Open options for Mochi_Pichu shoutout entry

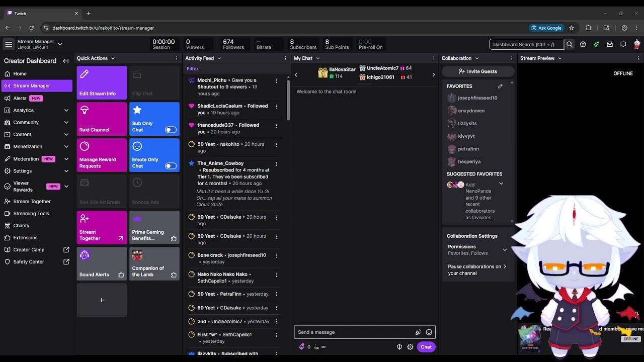coord(276,80)
